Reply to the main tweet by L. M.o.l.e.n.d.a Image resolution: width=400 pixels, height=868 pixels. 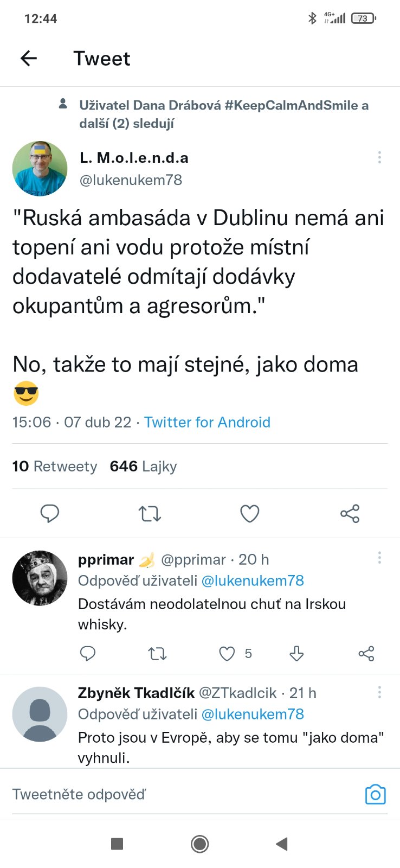(50, 513)
